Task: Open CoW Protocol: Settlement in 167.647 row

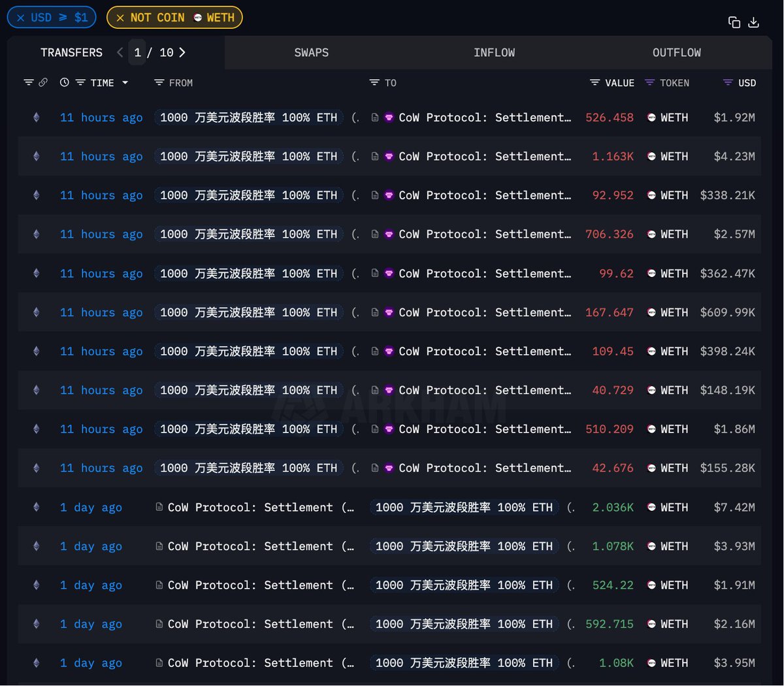Action: [x=484, y=312]
